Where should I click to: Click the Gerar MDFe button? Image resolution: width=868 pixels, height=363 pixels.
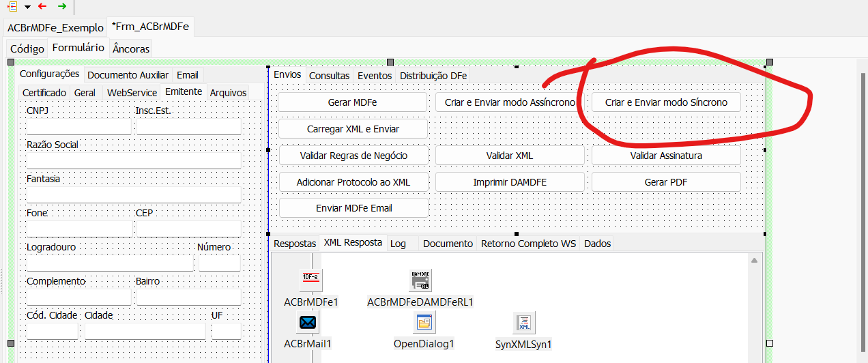click(353, 102)
